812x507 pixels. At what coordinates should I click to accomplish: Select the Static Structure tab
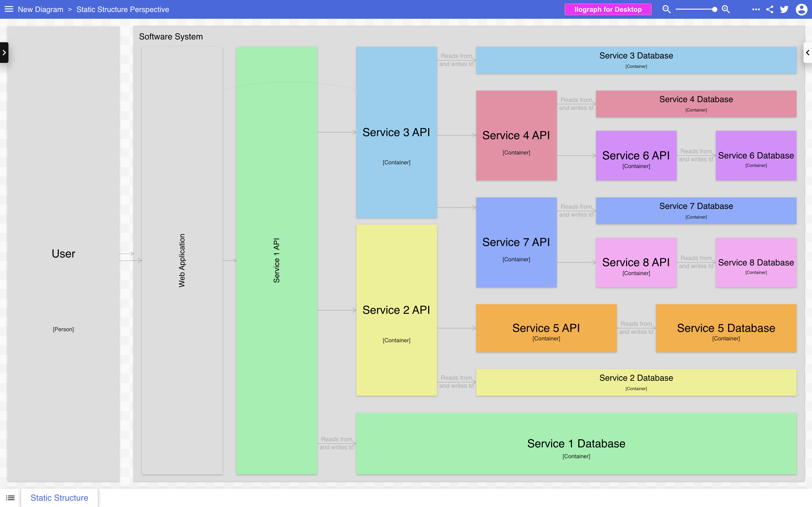59,498
